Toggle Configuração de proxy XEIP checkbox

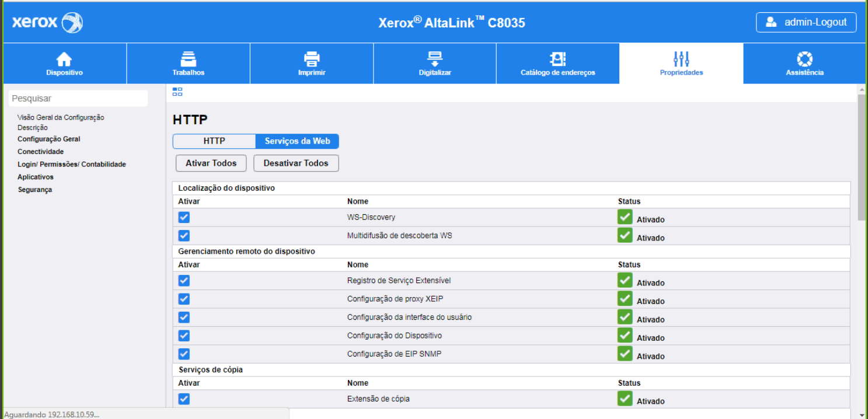(184, 299)
